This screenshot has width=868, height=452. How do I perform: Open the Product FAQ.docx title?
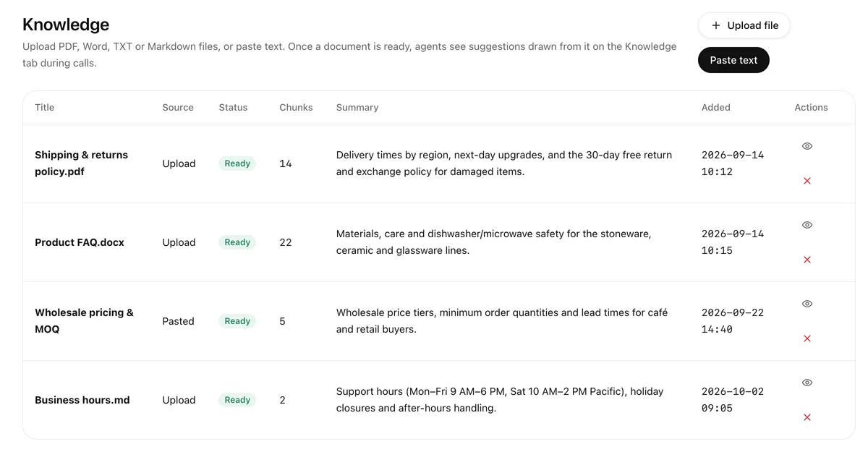[x=80, y=242]
